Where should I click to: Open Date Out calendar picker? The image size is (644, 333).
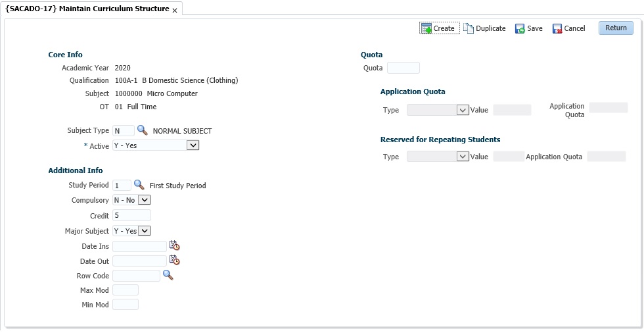point(174,261)
